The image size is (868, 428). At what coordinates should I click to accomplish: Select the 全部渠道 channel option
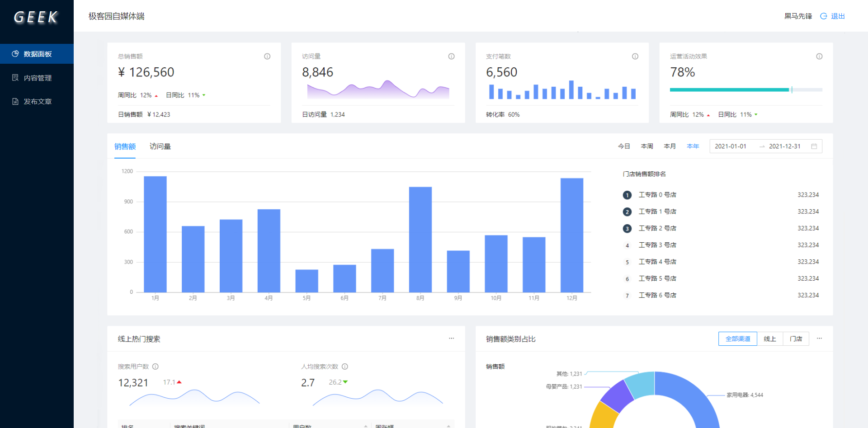[x=738, y=339]
